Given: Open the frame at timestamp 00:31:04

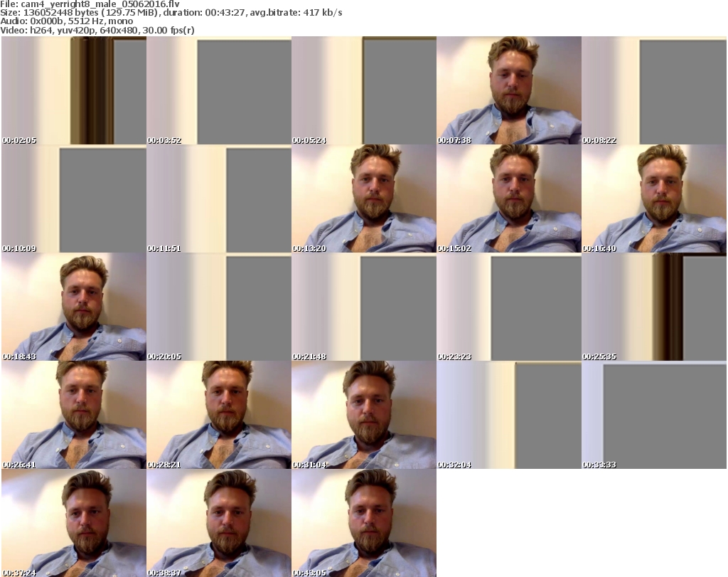Looking at the screenshot, I should [x=364, y=415].
